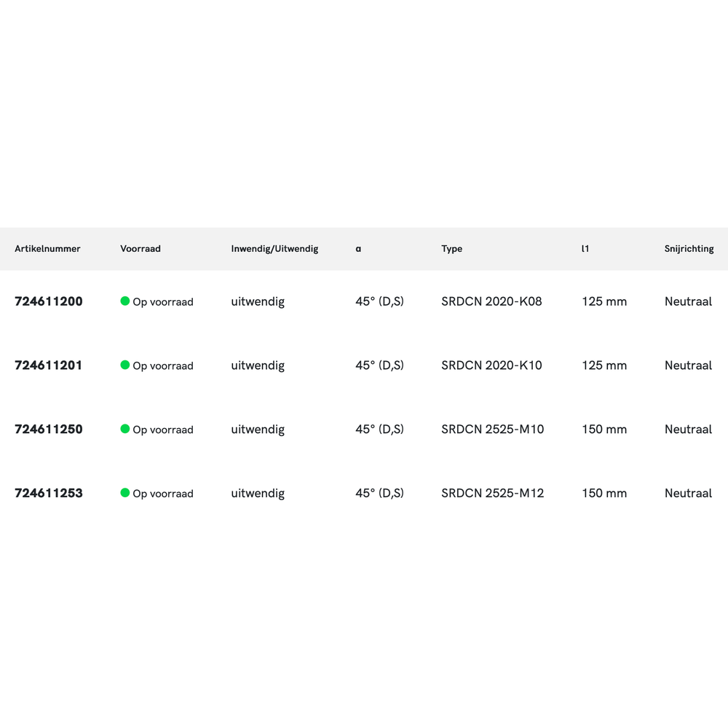Click the l1 column header

pyautogui.click(x=585, y=249)
